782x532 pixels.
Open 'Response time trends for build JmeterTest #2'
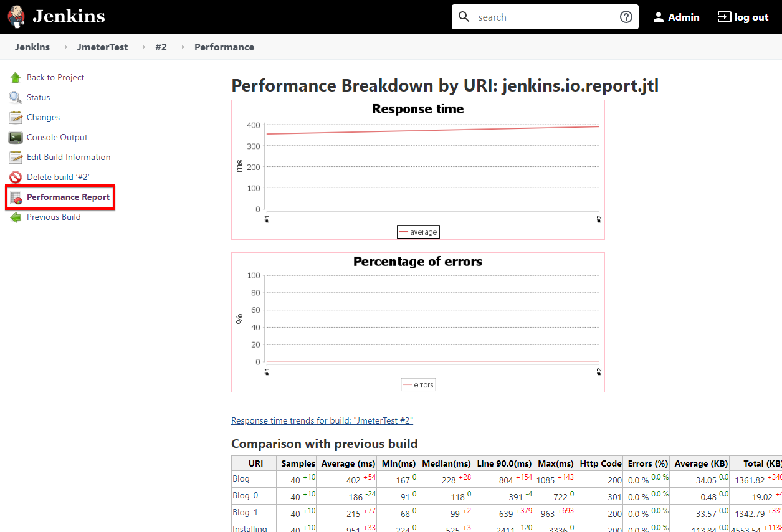(322, 420)
